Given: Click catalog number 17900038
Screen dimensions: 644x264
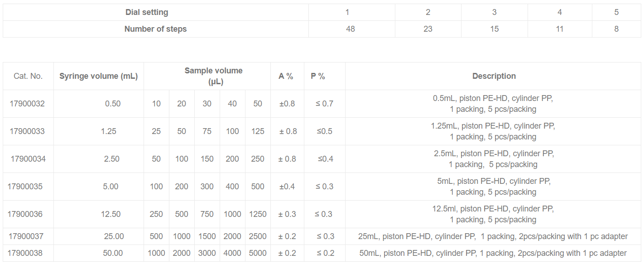Looking at the screenshot, I should coord(25,253).
